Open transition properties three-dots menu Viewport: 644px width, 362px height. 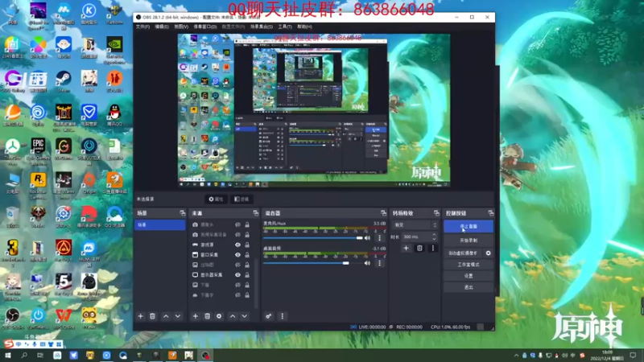432,248
